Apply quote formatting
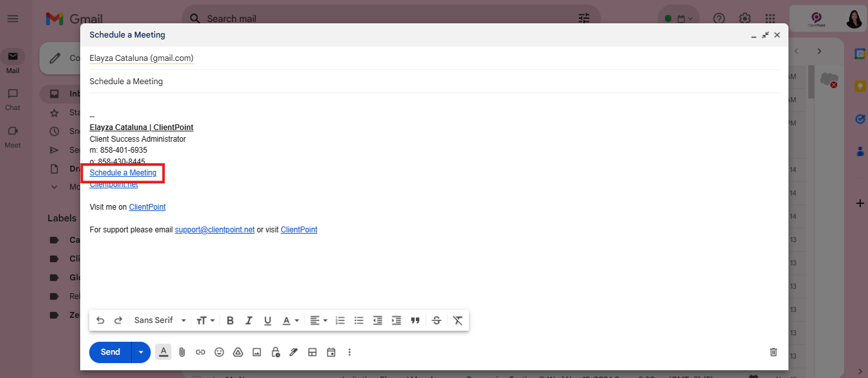 coord(415,320)
